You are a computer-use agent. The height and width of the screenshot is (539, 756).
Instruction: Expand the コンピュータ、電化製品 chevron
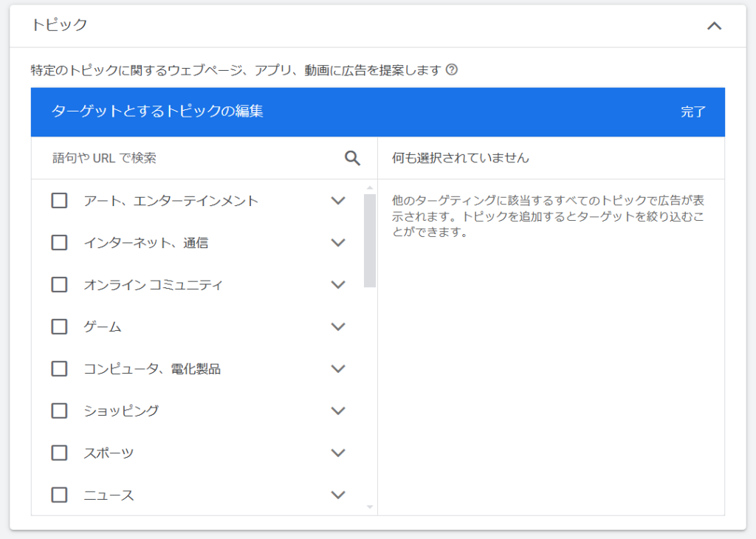pyautogui.click(x=338, y=369)
